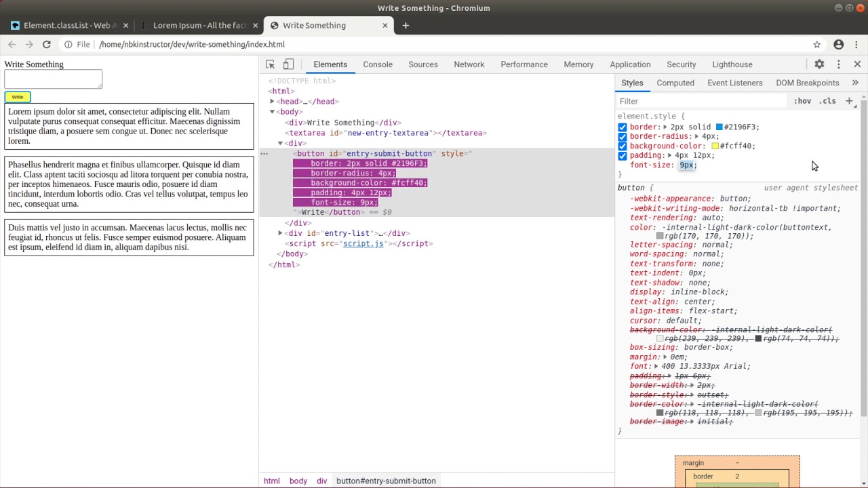Viewport: 868px width, 488px height.
Task: Switch to the Sources tab
Action: click(x=423, y=64)
